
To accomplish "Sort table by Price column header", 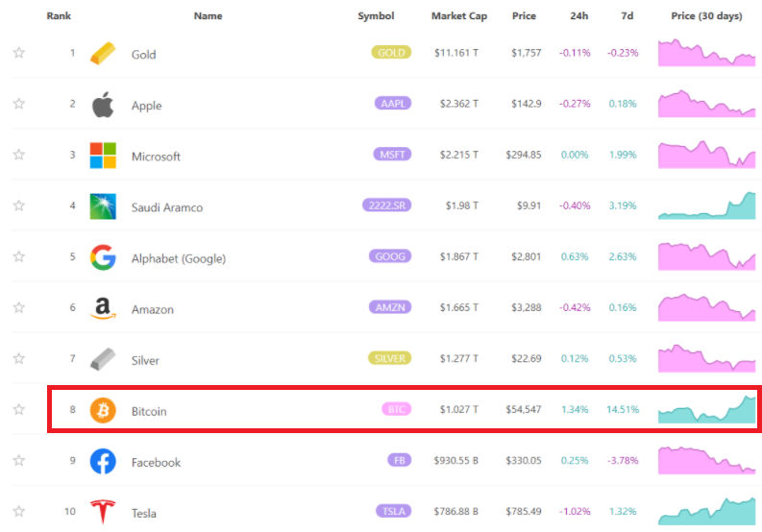I will coord(524,16).
